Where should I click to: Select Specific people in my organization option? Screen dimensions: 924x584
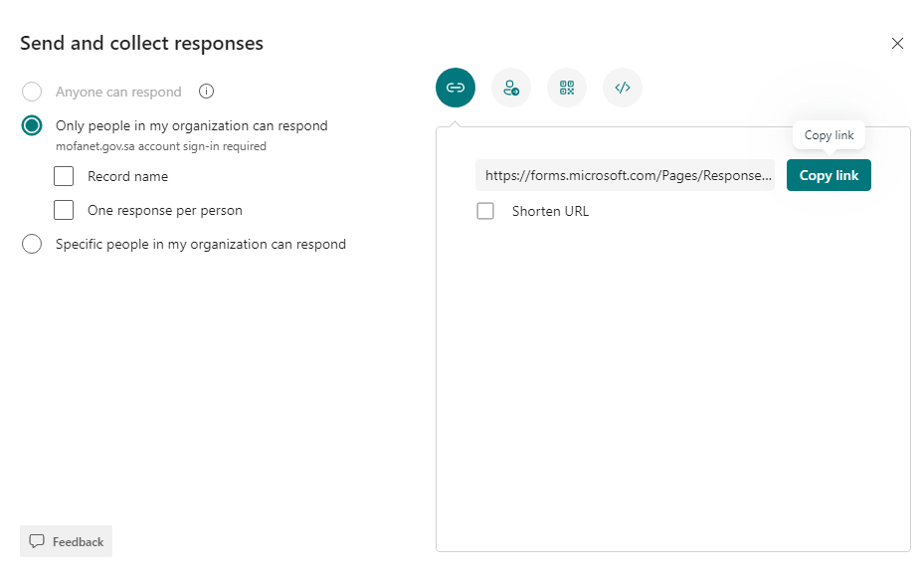[32, 244]
